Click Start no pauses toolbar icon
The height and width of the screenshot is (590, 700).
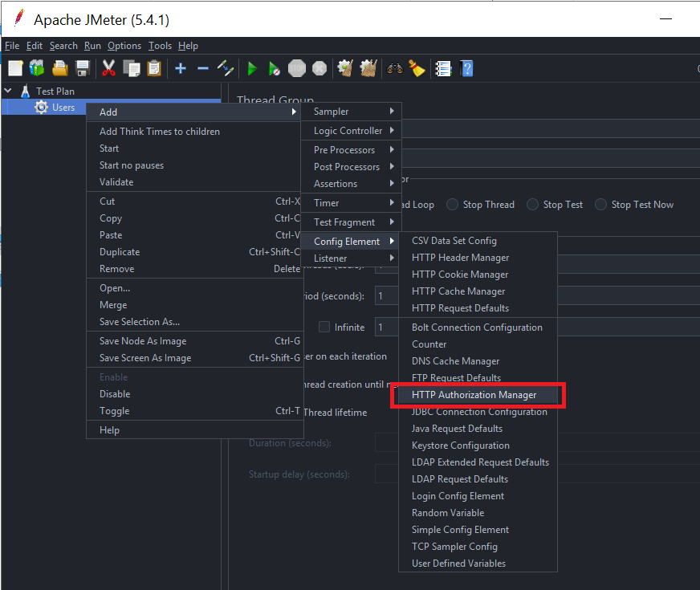(x=274, y=69)
